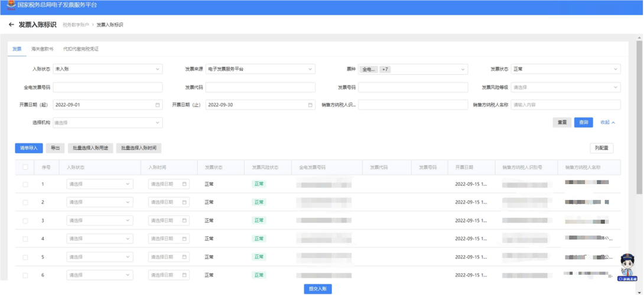Remove or click the +7 tag in 票种
Image resolution: width=644 pixels, height=295 pixels.
pos(385,70)
